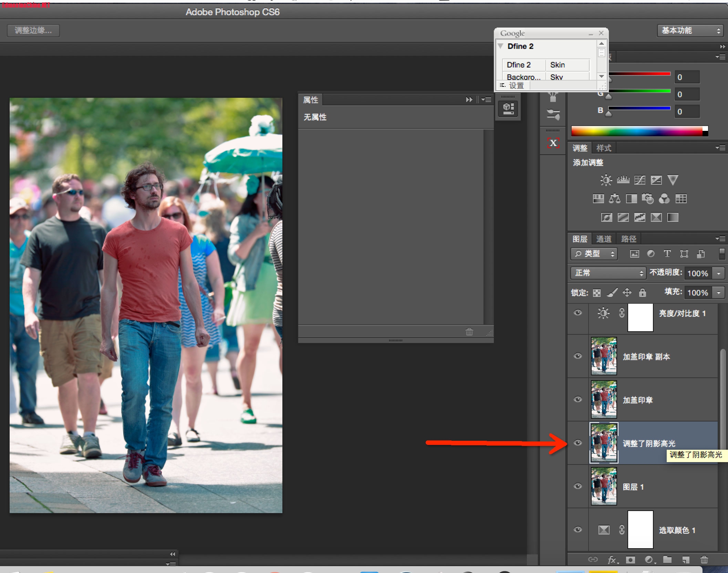Open the 基本功能 workspace dropdown
This screenshot has height=573, width=728.
click(690, 31)
